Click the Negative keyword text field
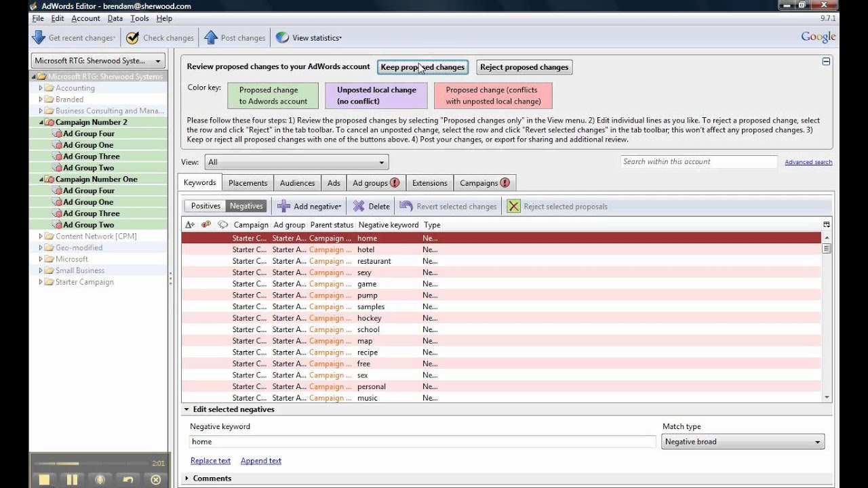The height and width of the screenshot is (488, 868). pos(422,442)
